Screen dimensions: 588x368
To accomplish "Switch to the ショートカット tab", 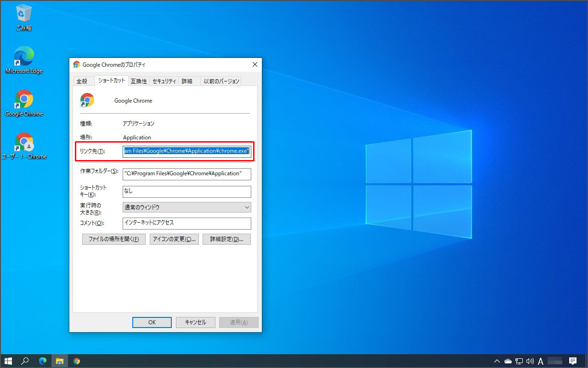I will pyautogui.click(x=112, y=80).
